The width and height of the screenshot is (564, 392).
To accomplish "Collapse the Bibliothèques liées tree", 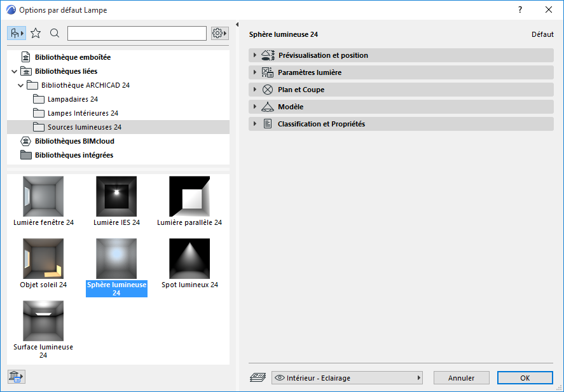I will [x=14, y=71].
